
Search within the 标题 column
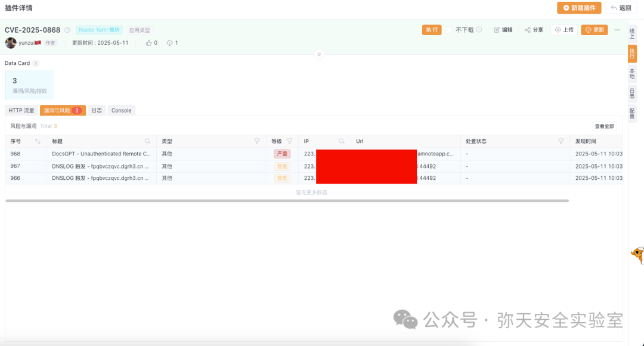147,141
